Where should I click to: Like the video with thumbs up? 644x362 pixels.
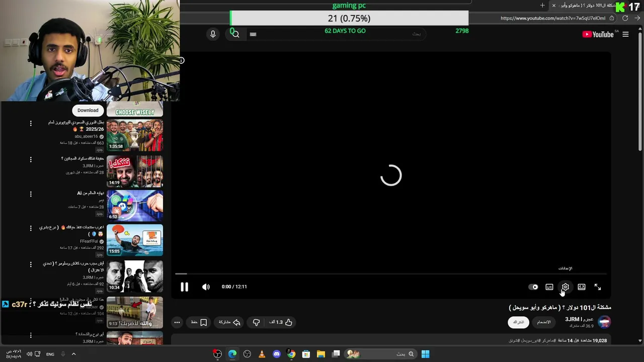click(281, 322)
